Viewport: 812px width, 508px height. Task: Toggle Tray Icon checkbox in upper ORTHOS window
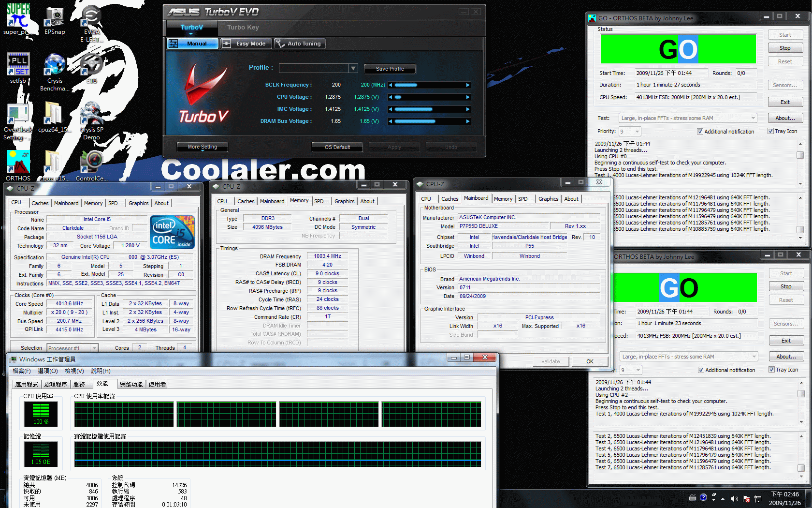[783, 131]
